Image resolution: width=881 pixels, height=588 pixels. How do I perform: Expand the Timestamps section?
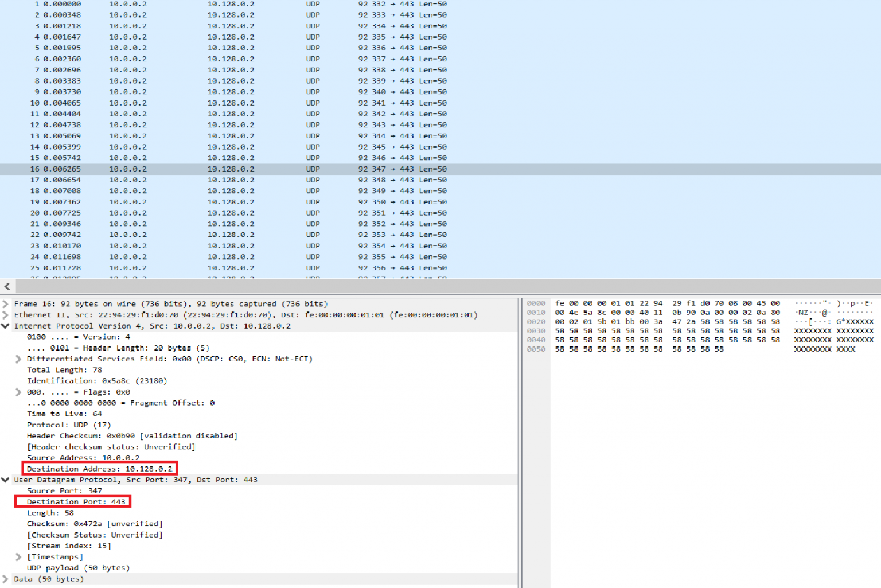point(18,556)
